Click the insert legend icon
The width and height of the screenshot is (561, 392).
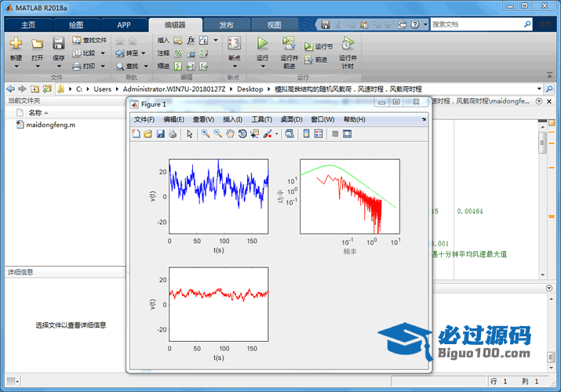click(318, 134)
